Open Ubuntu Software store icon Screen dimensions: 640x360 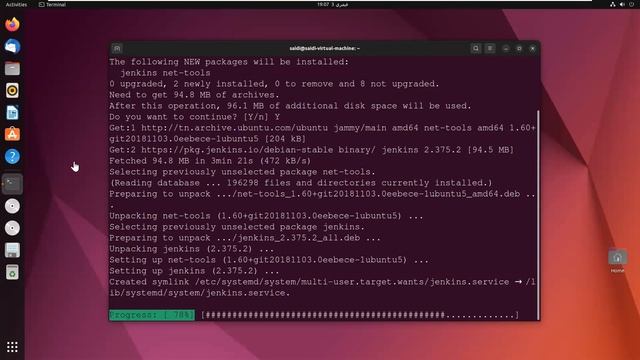tap(12, 134)
